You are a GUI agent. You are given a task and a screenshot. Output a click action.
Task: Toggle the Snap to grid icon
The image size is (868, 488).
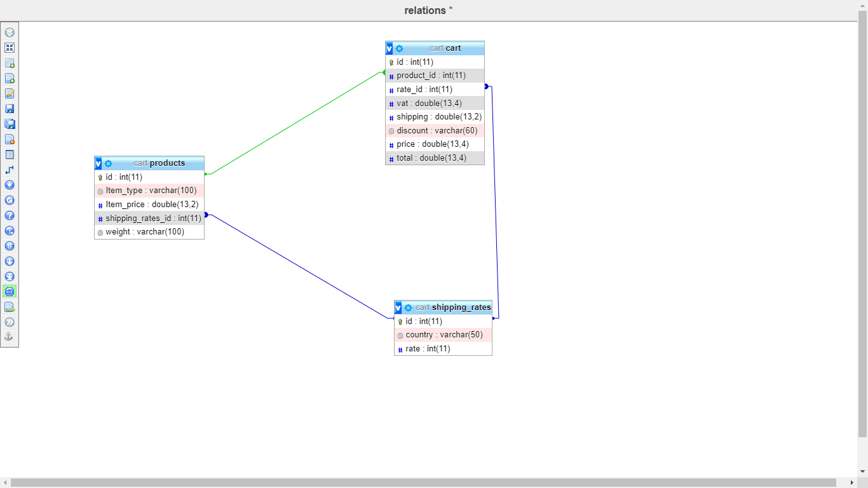pyautogui.click(x=10, y=246)
